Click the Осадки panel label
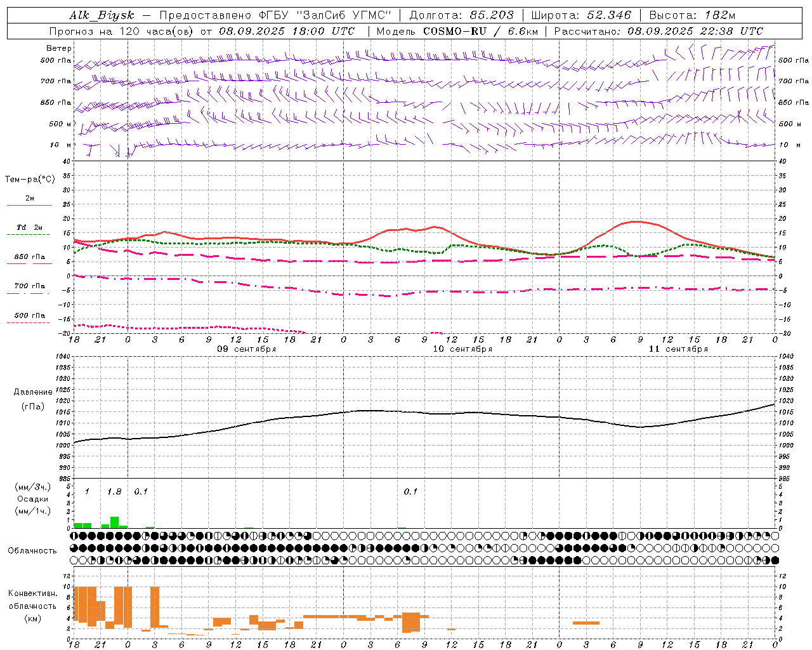Image resolution: width=812 pixels, height=650 pixels. [x=32, y=499]
